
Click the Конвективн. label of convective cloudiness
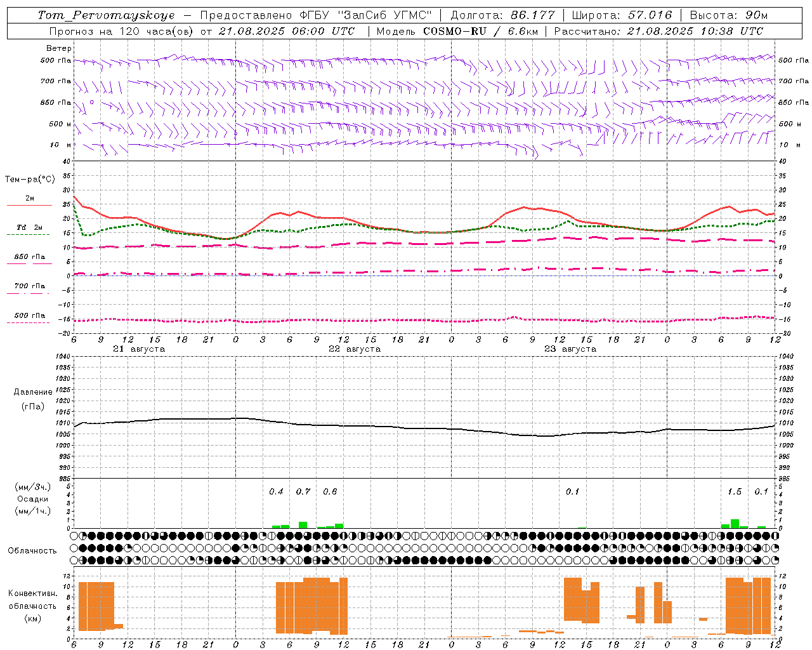pyautogui.click(x=33, y=594)
